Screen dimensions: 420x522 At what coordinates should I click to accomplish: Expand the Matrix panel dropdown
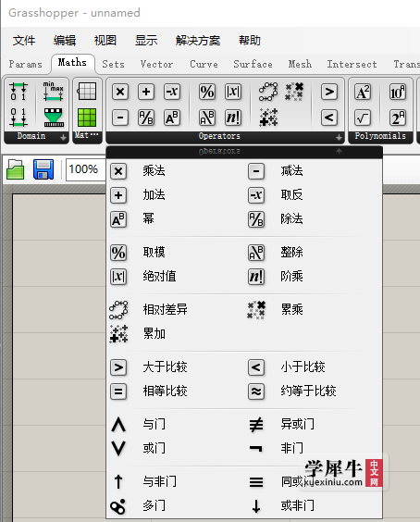87,136
